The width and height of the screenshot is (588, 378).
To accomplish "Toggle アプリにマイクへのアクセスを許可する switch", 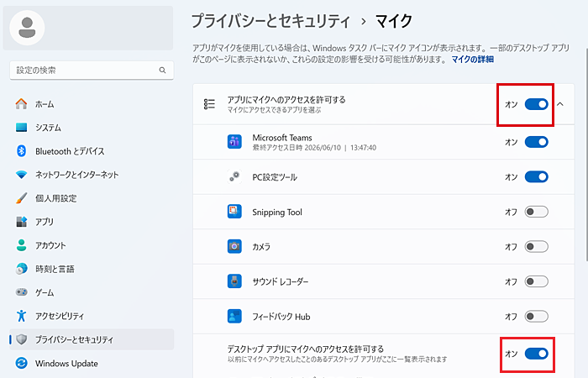I will pos(536,104).
